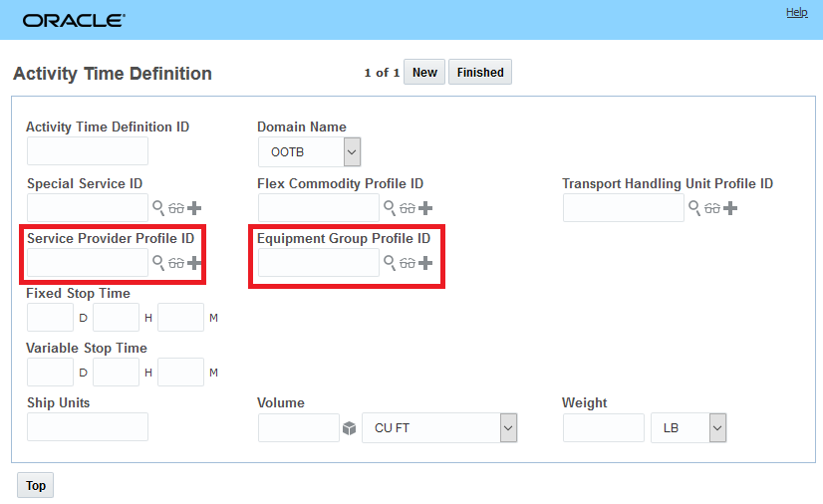823x504 pixels.
Task: Add new Equipment Group Profile with plus icon
Action: (425, 263)
